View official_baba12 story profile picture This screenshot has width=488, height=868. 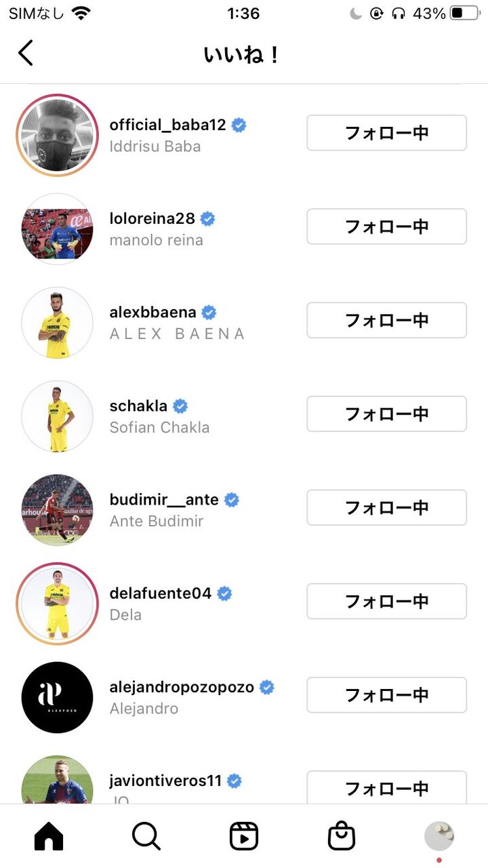coord(58,136)
